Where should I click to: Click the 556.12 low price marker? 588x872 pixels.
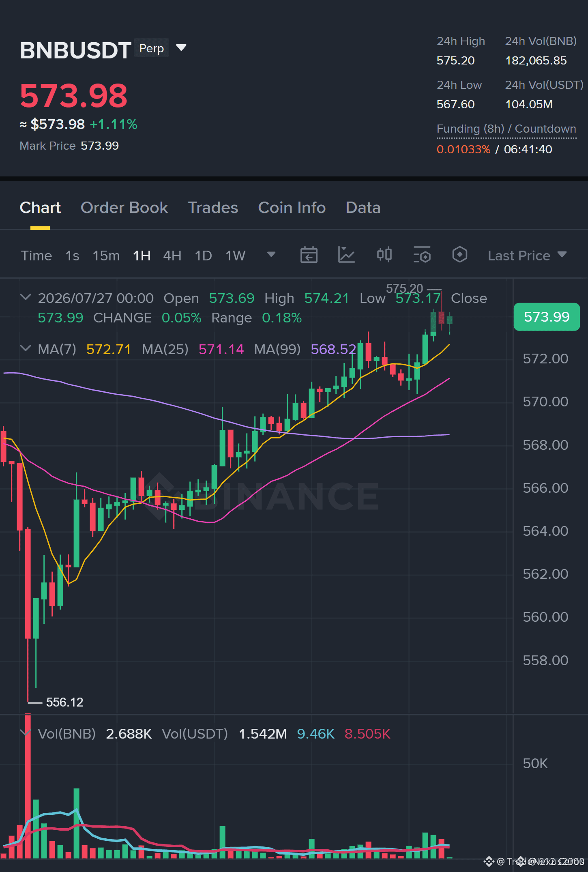point(64,702)
